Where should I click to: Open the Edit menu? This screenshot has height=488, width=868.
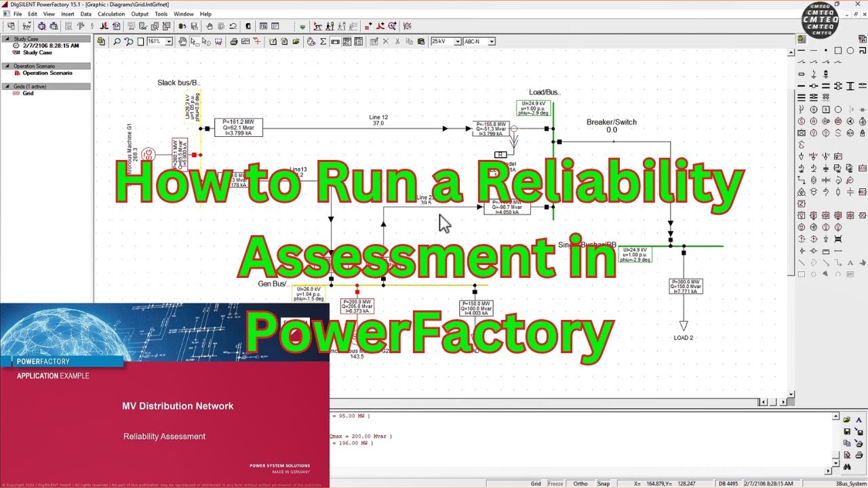point(33,14)
